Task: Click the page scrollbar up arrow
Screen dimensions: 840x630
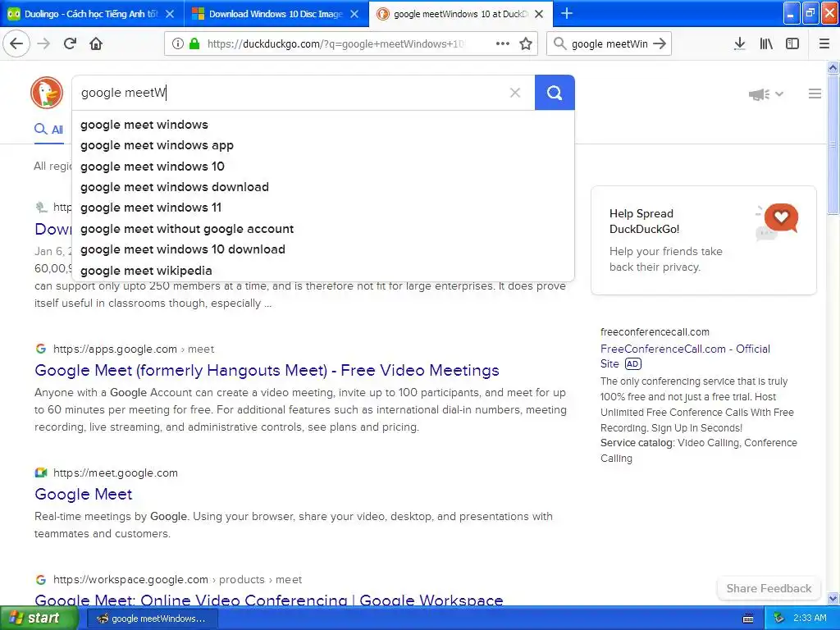Action: 833,67
